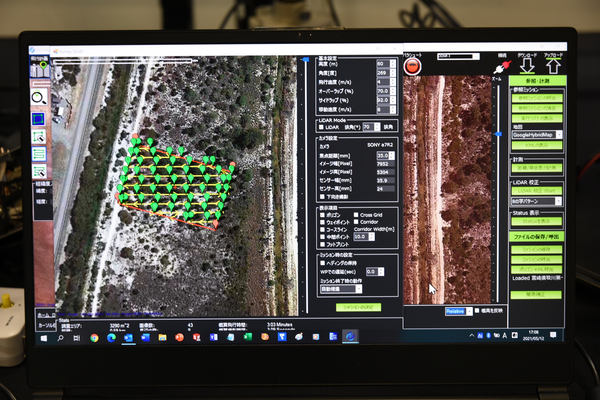Adjust the サイドラップ (%) spinner arrows
The image size is (600, 400).
coord(393,100)
